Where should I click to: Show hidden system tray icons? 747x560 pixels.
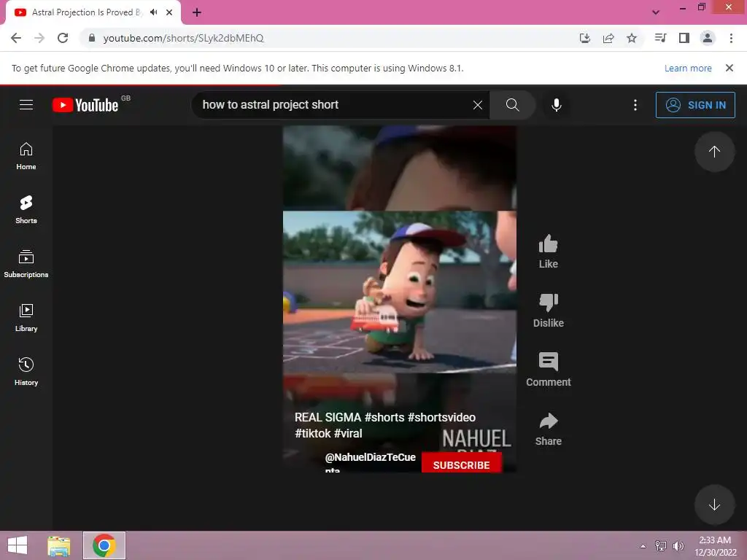pyautogui.click(x=643, y=546)
